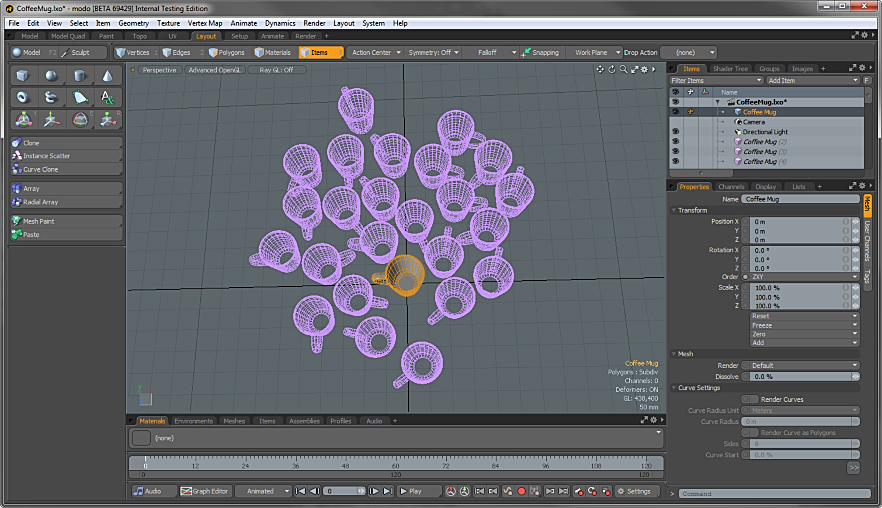Open the Work Plane dropdown
This screenshot has width=882, height=508.
[x=596, y=52]
